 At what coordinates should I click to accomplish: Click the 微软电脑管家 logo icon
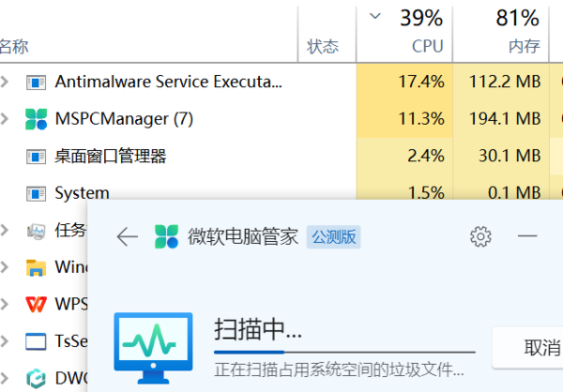166,236
